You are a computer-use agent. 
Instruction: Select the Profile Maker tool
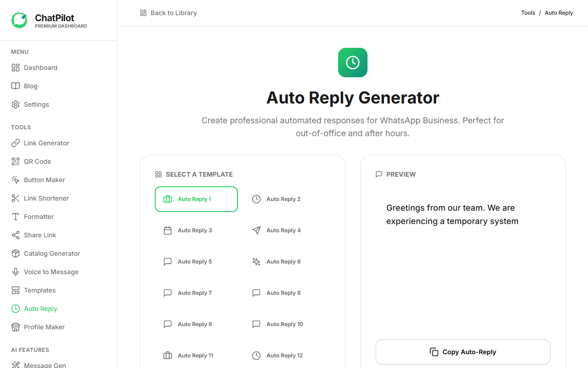(x=44, y=327)
